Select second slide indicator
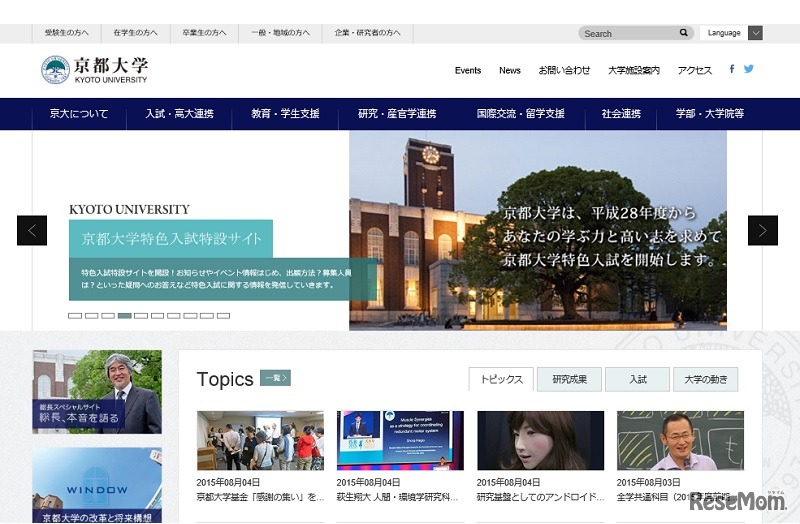Viewport: 800px width, 524px height. point(91,316)
